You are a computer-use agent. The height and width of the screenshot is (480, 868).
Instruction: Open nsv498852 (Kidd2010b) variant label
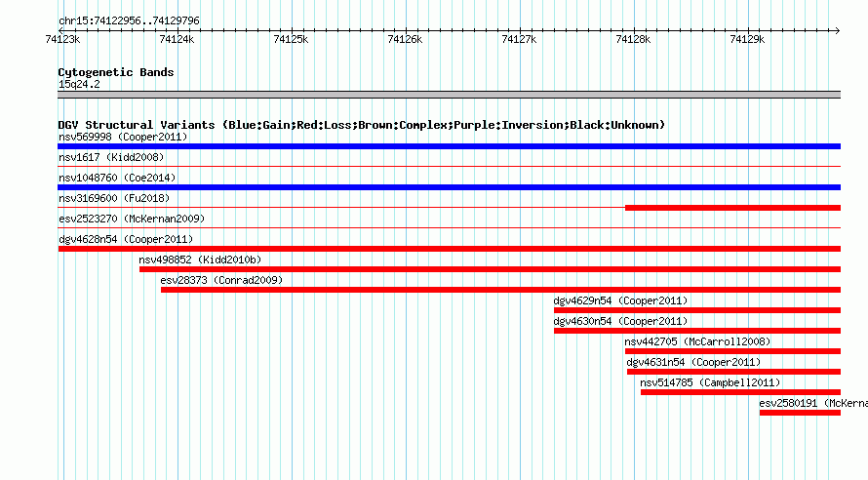point(200,260)
